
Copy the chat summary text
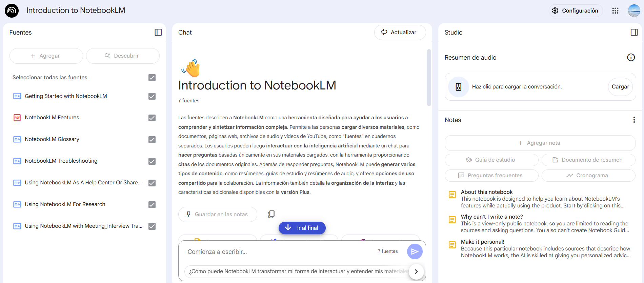[271, 214]
